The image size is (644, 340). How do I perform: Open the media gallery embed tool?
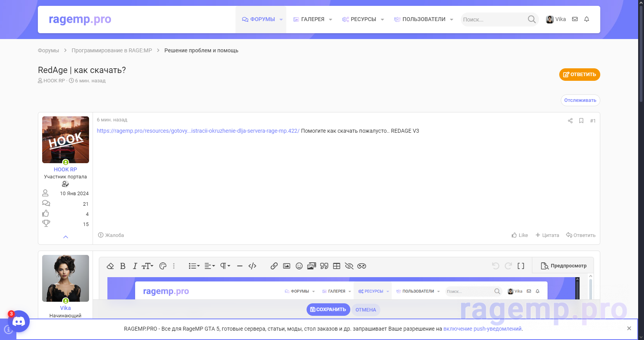click(312, 266)
